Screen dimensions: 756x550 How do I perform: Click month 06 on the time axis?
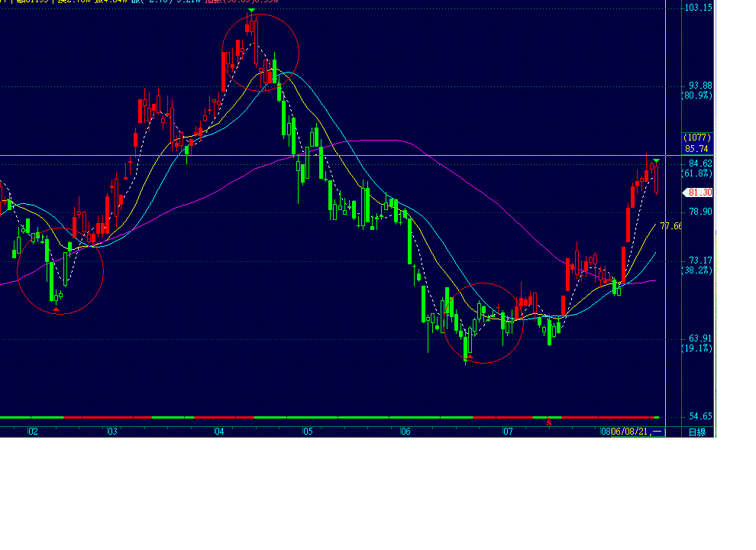click(405, 432)
